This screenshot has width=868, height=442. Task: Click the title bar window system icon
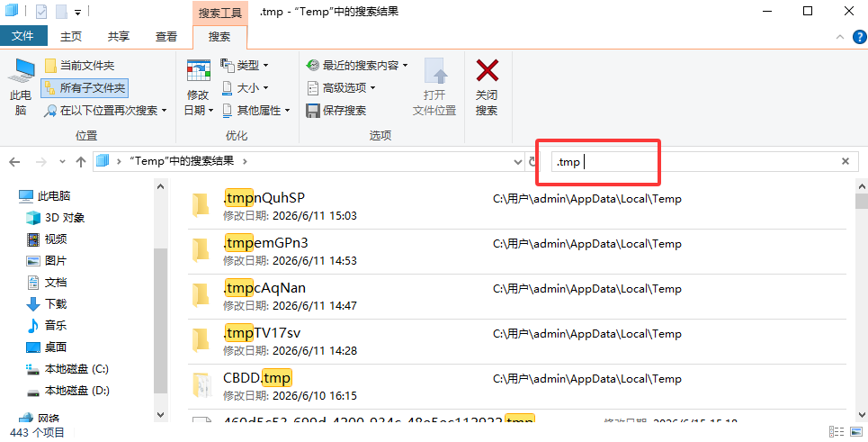pos(11,11)
